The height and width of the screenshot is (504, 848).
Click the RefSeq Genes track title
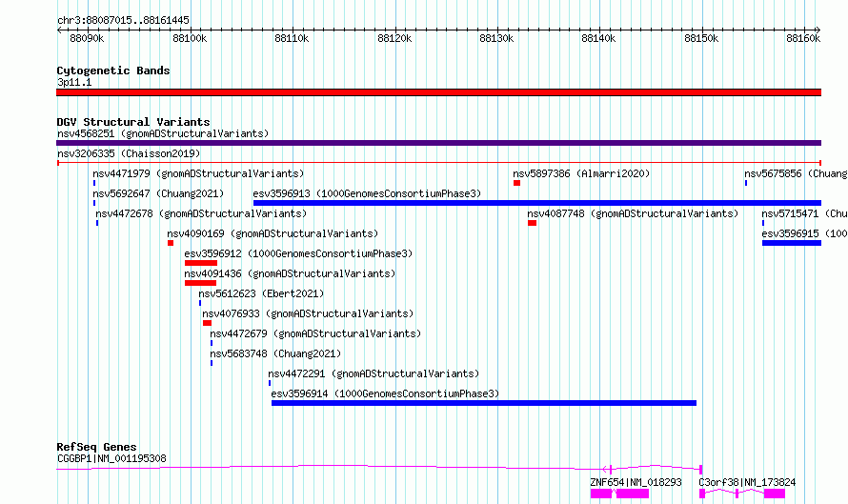click(96, 447)
